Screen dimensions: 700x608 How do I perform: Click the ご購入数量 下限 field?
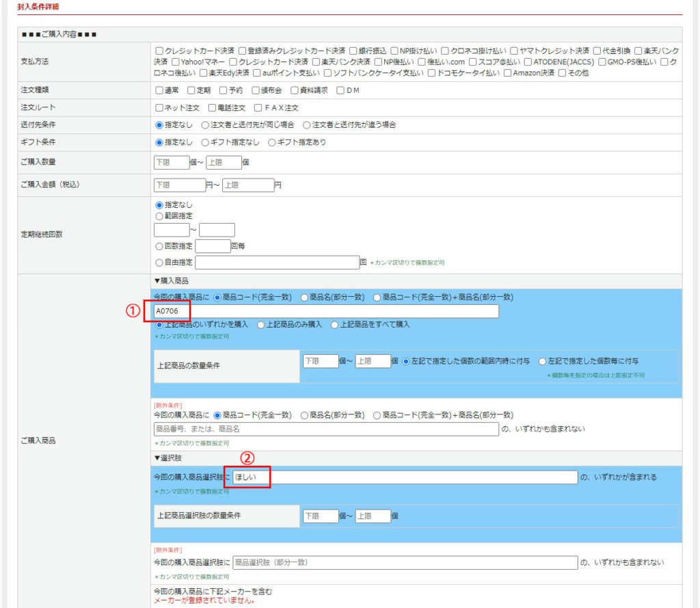tap(172, 163)
